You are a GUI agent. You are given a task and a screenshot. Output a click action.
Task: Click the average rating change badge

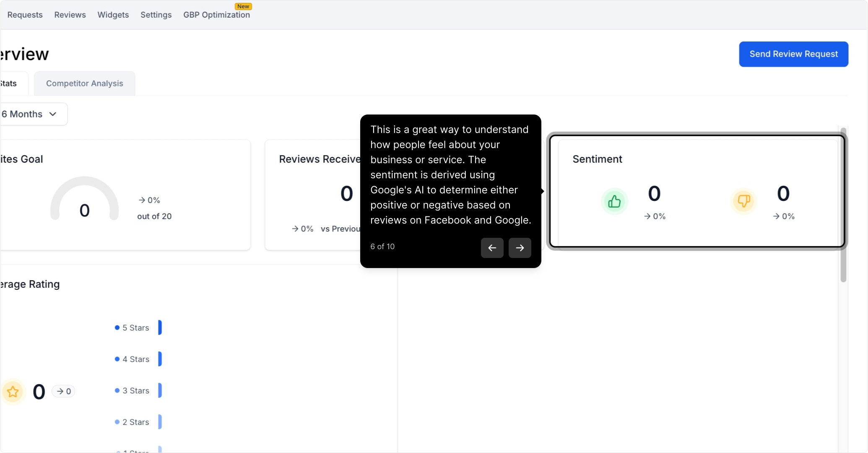click(64, 391)
